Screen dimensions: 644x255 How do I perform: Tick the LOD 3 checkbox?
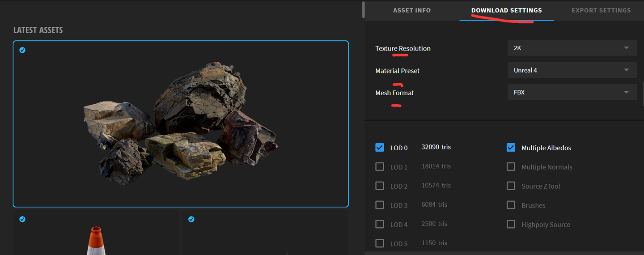(x=380, y=205)
